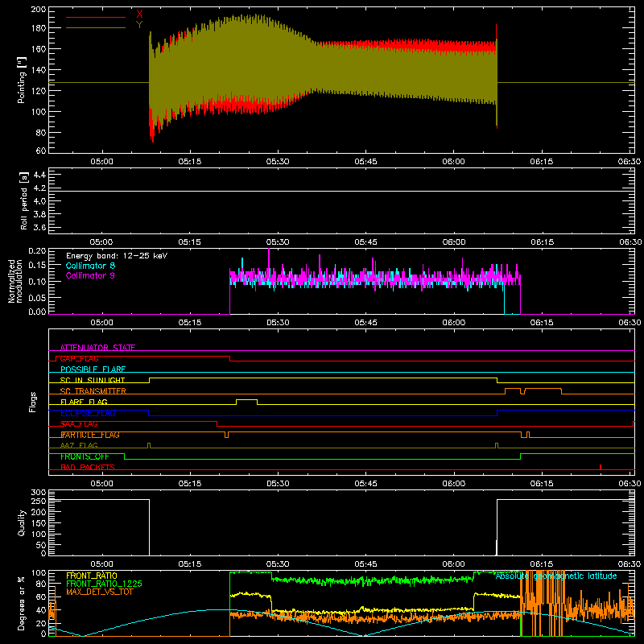Viewport: 644px width, 644px height.
Task: Click the red spike on the BAD_PACKETS trace
Action: tap(601, 467)
